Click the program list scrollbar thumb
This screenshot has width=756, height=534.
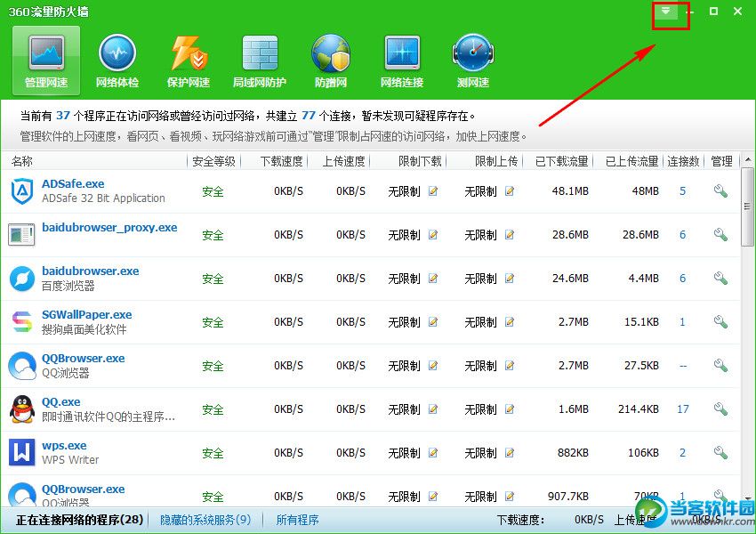(x=748, y=206)
